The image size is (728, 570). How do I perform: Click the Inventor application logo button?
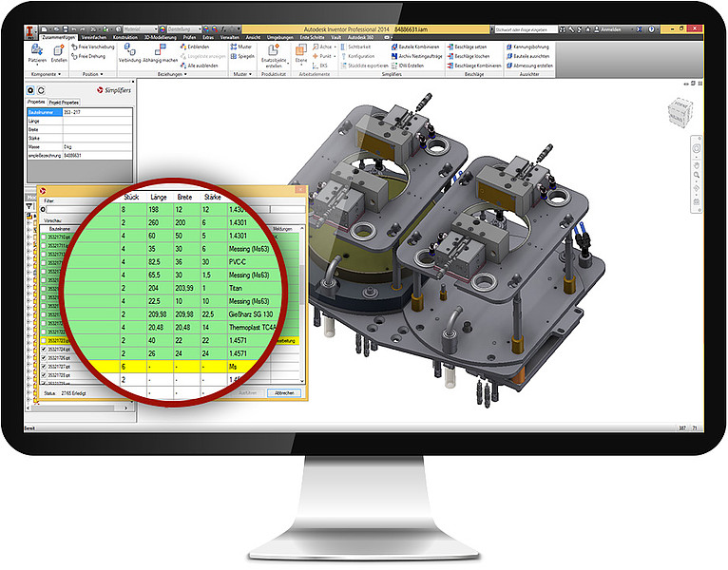coord(30,31)
